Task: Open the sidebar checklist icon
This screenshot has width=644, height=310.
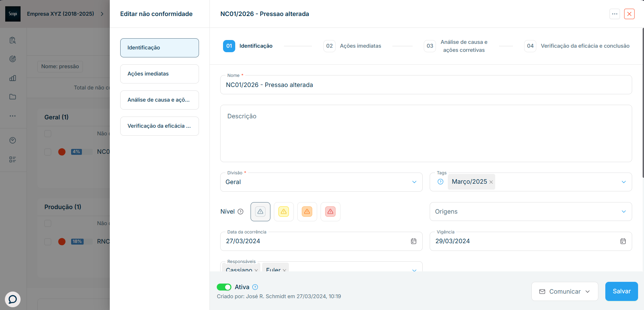Action: click(13, 159)
